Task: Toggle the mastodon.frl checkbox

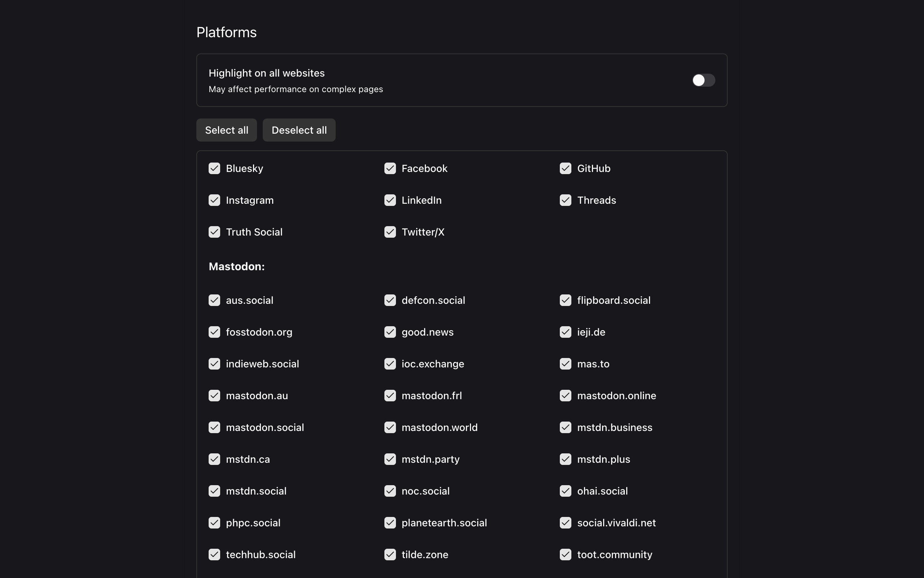Action: [x=390, y=395]
